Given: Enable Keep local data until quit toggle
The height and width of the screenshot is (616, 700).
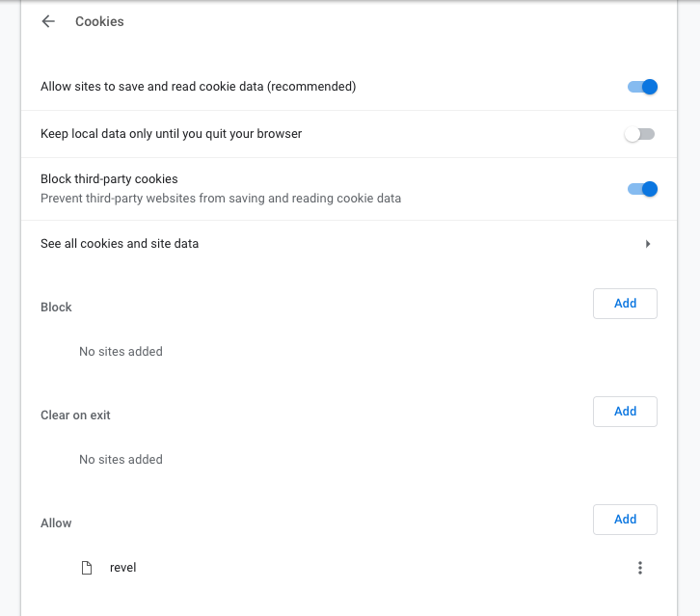Looking at the screenshot, I should point(639,134).
